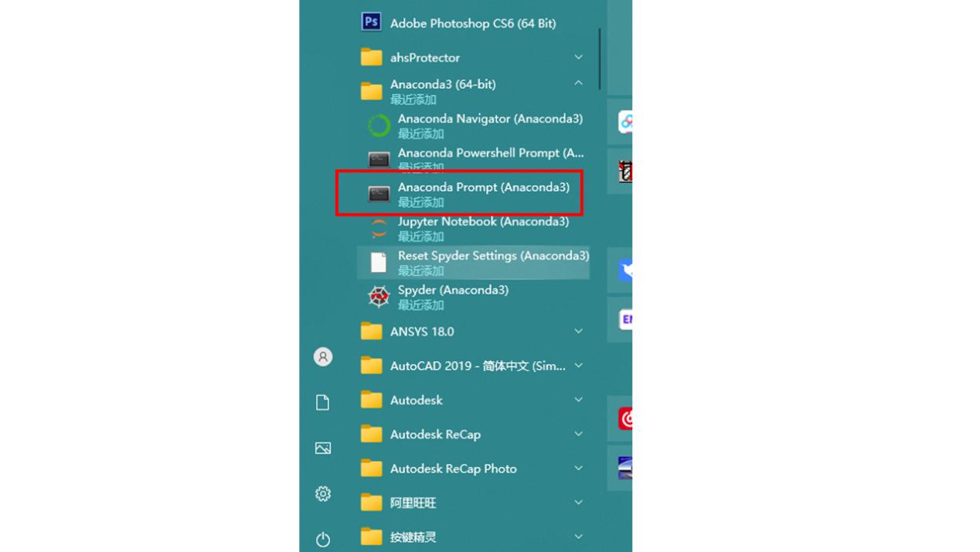Click 'Autodesk ReCap Photo' folder label
This screenshot has width=980, height=552.
click(x=454, y=469)
